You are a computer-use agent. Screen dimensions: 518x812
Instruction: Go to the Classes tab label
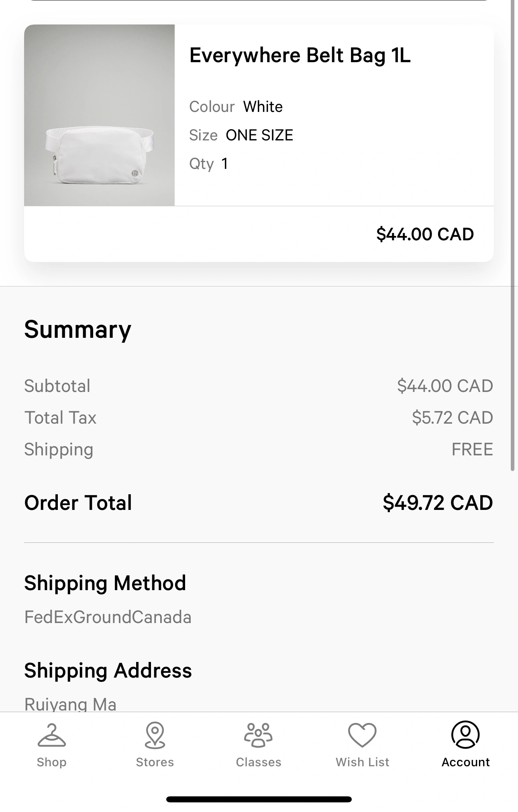tap(258, 762)
